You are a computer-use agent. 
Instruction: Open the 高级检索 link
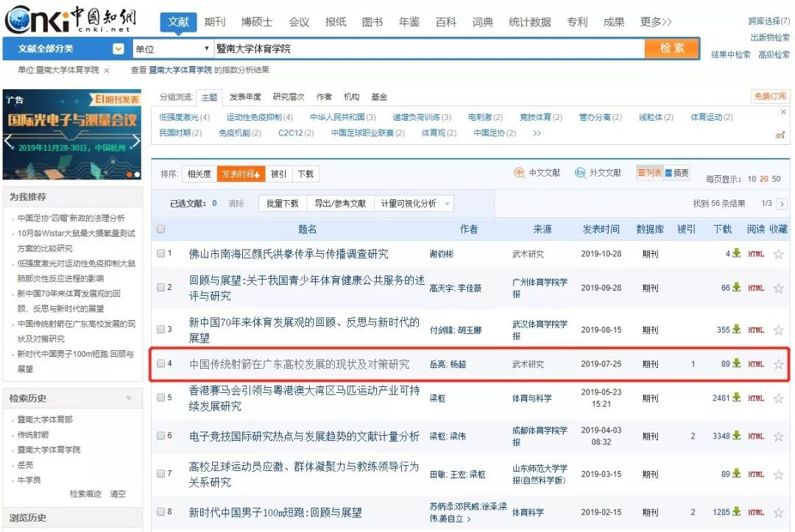pos(774,54)
